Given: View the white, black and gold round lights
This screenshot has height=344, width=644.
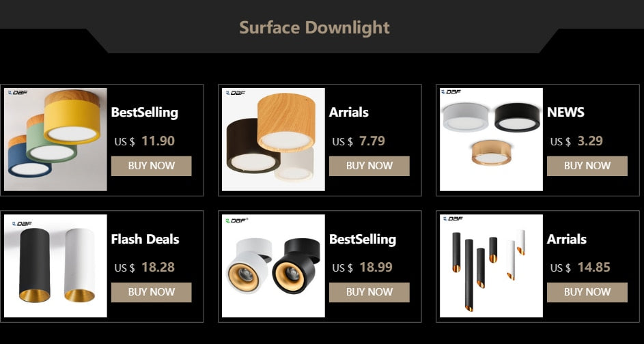Looking at the screenshot, I should [491, 139].
